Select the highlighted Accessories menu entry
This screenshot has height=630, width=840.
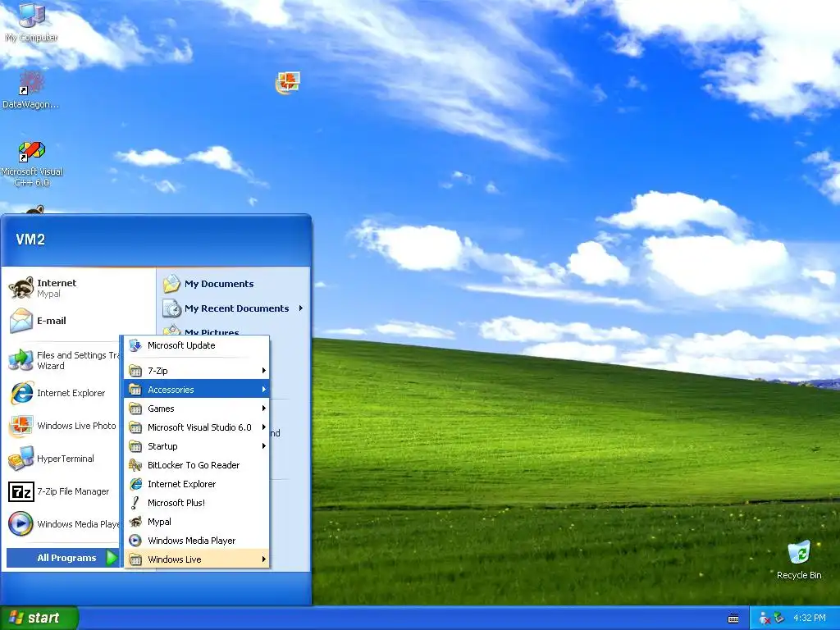coord(197,390)
